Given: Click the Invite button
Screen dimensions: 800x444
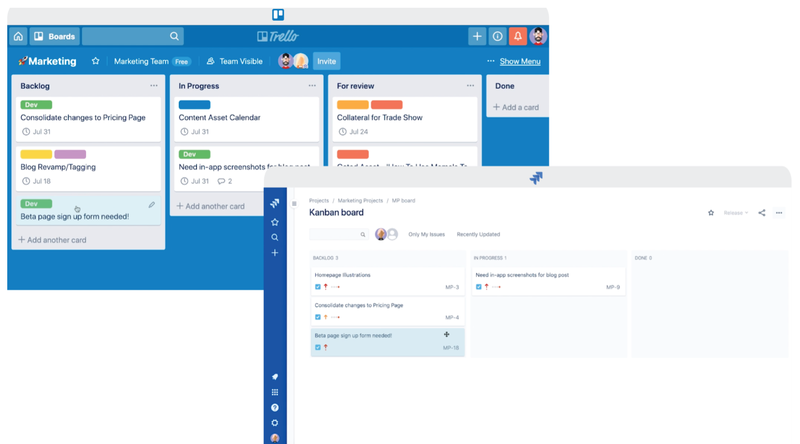Looking at the screenshot, I should pyautogui.click(x=327, y=61).
